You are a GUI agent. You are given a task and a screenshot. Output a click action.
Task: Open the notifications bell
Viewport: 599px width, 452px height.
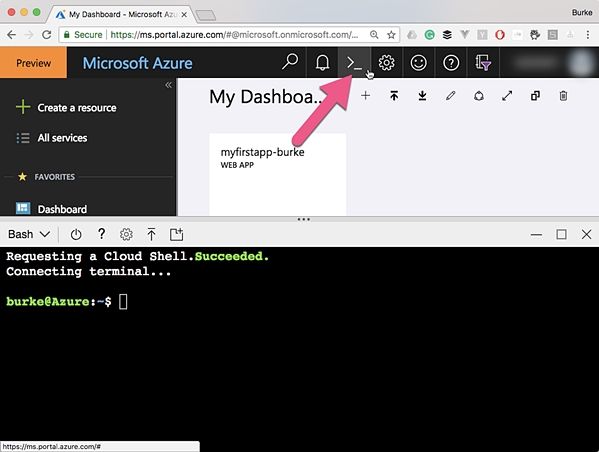point(322,63)
